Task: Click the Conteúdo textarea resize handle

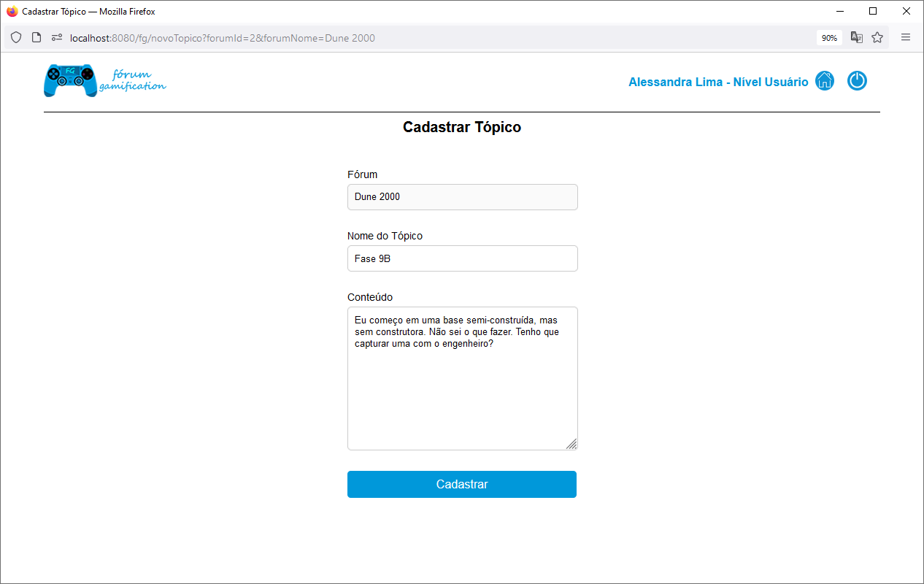Action: pos(571,444)
